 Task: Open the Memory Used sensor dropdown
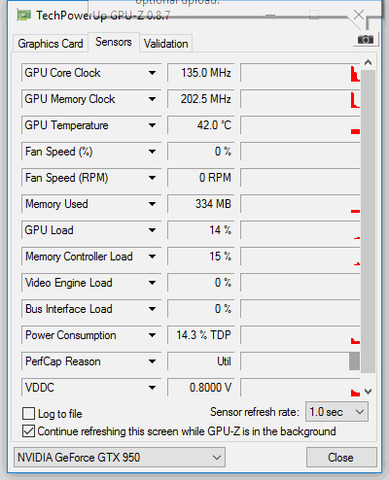[x=152, y=204]
